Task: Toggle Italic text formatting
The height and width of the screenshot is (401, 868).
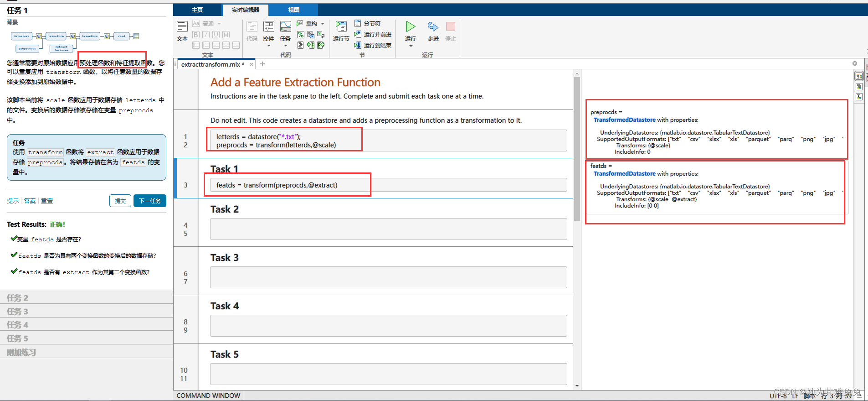Action: (206, 35)
